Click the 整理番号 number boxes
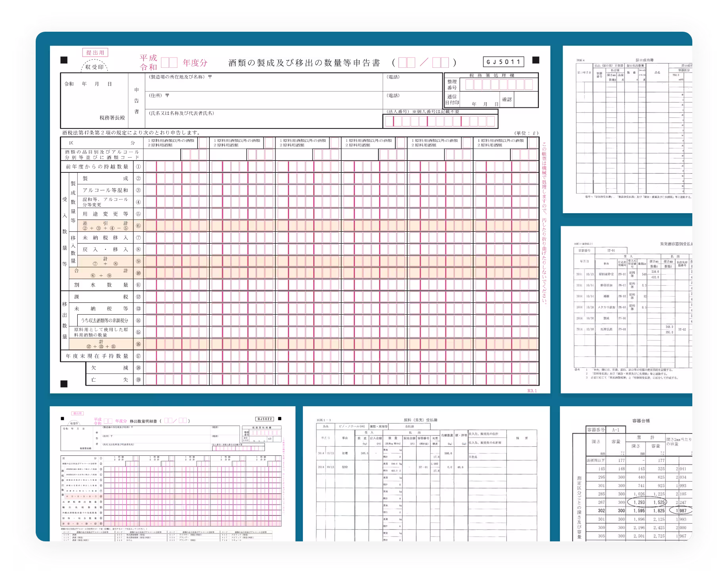 click(x=499, y=84)
